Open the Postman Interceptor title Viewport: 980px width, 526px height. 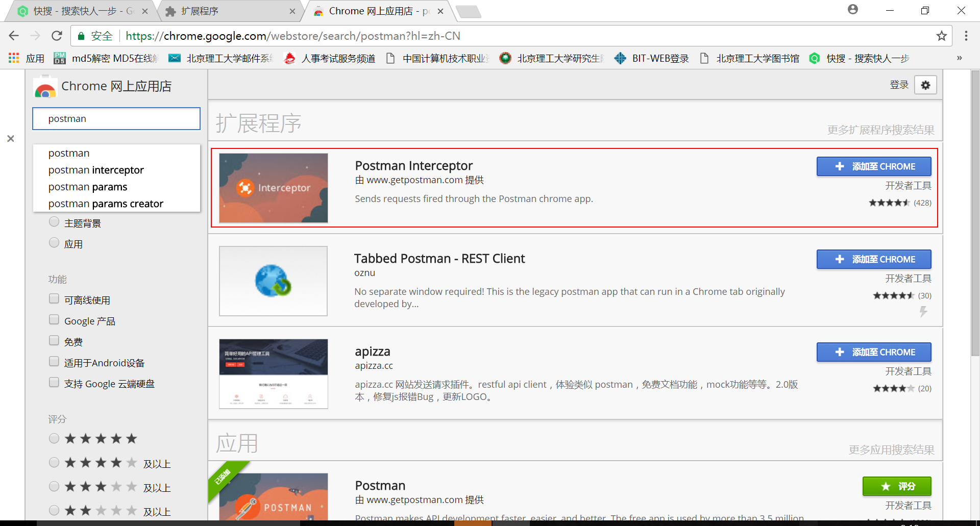(414, 166)
